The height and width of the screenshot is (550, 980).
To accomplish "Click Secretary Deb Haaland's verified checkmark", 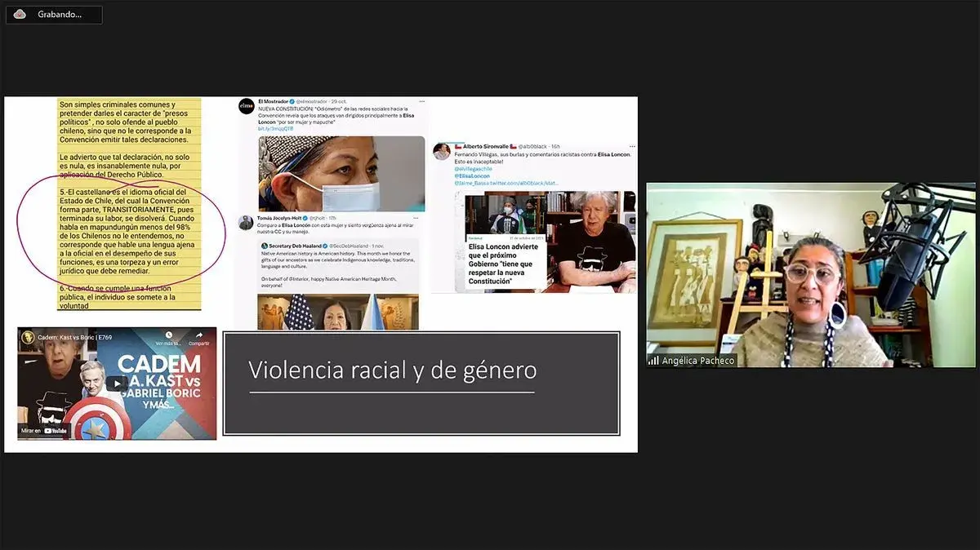I will point(325,246).
